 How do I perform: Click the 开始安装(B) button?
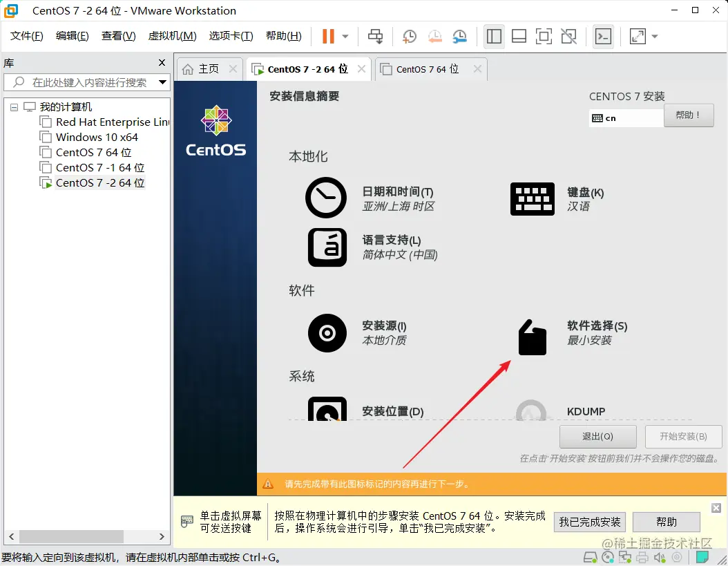pos(683,436)
